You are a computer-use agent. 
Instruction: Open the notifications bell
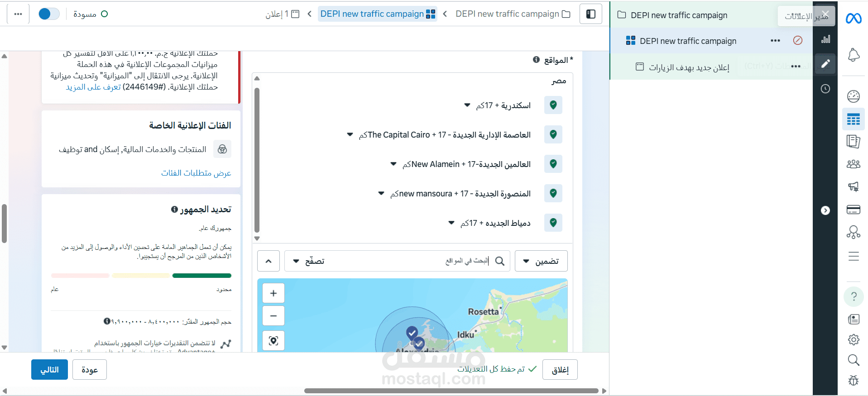[x=853, y=55]
